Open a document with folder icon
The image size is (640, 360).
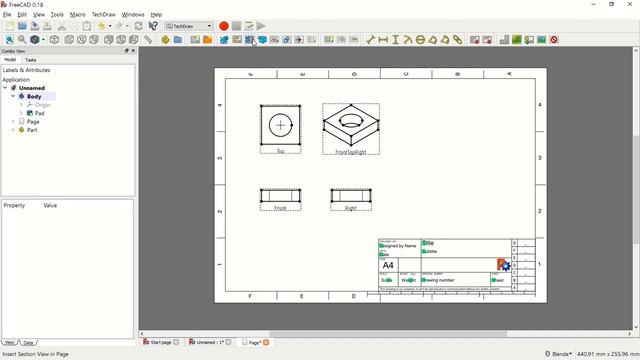22,26
